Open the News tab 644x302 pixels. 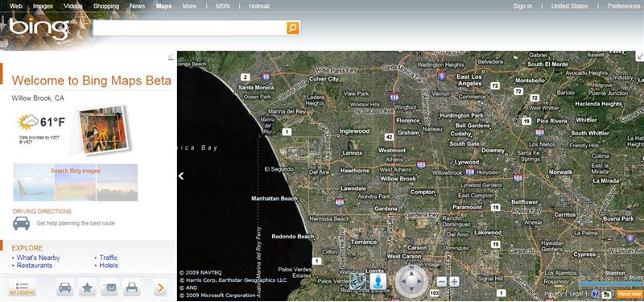pos(137,6)
